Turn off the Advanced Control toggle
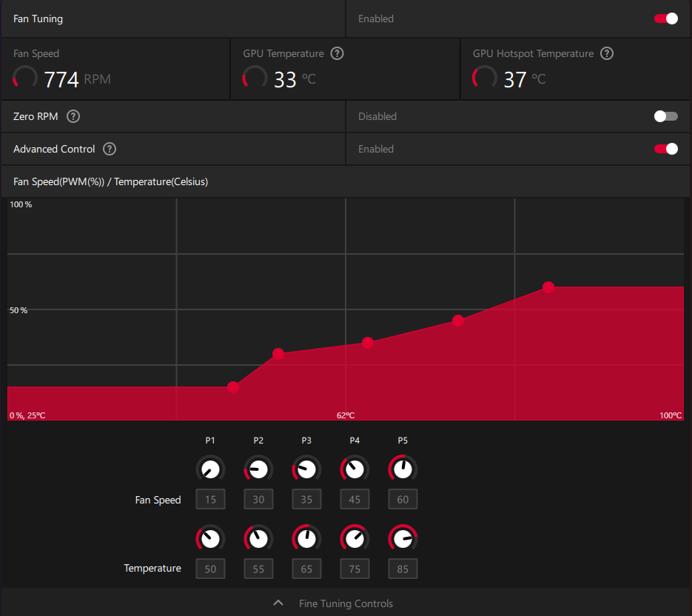 pyautogui.click(x=666, y=149)
